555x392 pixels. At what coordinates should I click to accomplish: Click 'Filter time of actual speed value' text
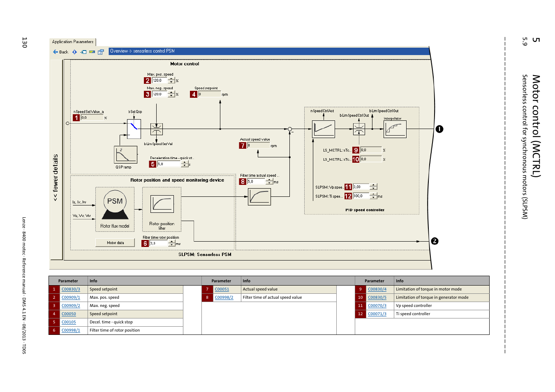(x=272, y=297)
